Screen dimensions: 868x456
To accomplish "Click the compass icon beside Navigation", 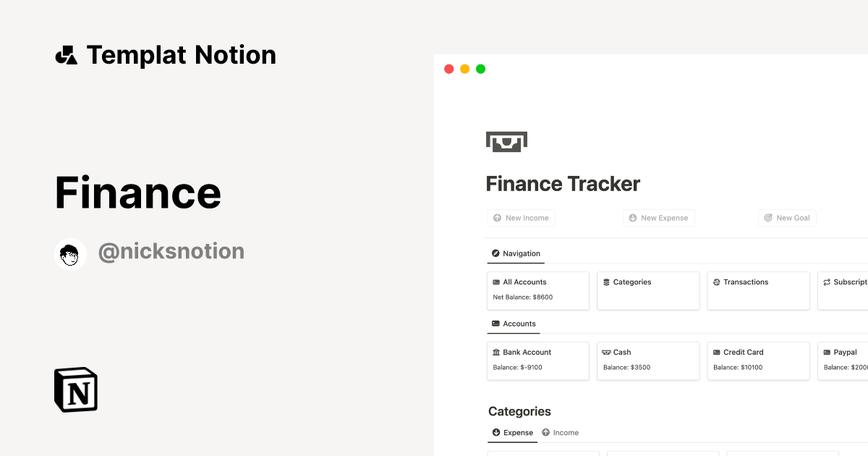I will [x=495, y=253].
